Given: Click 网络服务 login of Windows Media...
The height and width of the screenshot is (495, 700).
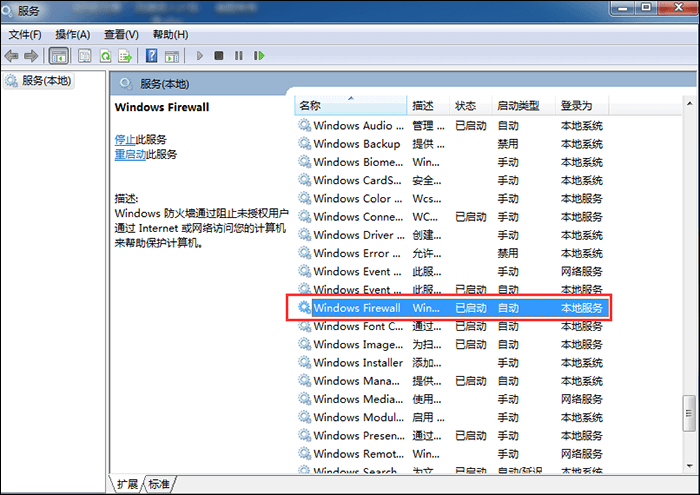Looking at the screenshot, I should click(x=582, y=399).
